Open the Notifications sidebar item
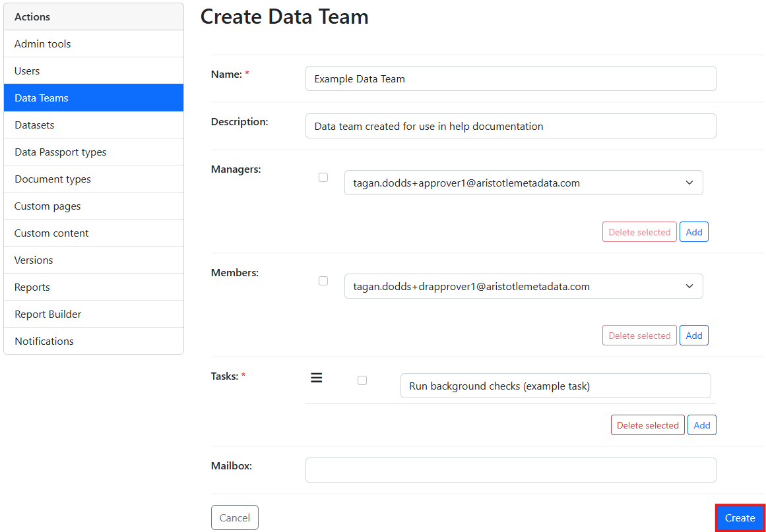This screenshot has width=766, height=532. pos(94,341)
